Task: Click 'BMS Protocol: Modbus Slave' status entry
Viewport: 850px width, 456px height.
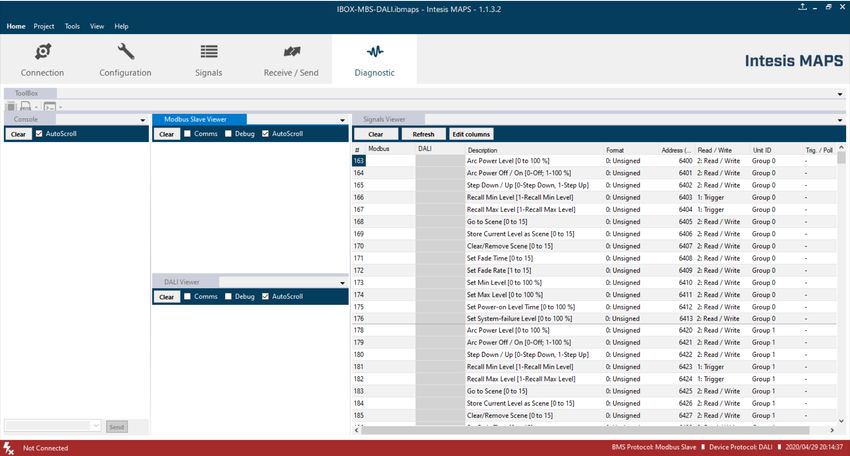Action: (654, 447)
